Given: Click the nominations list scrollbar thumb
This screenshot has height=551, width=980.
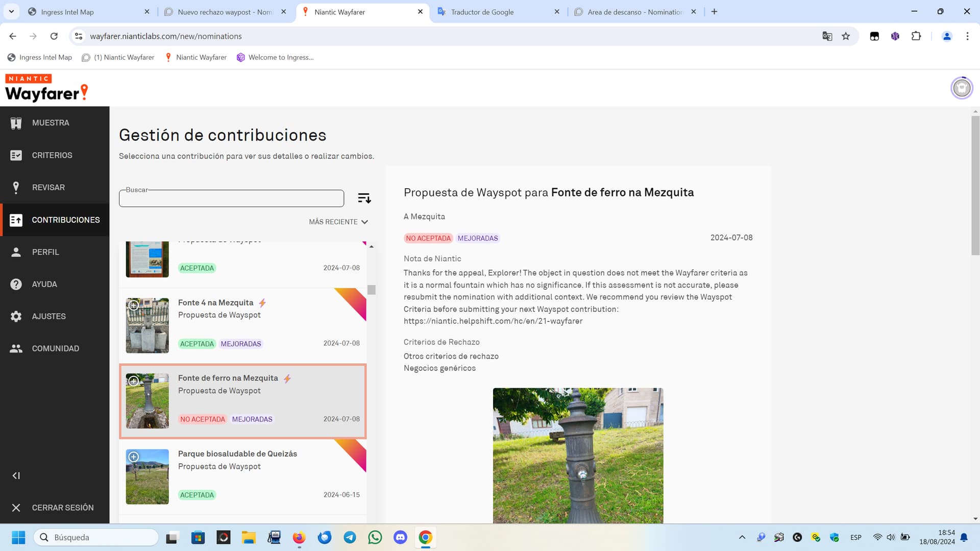Looking at the screenshot, I should pyautogui.click(x=372, y=290).
